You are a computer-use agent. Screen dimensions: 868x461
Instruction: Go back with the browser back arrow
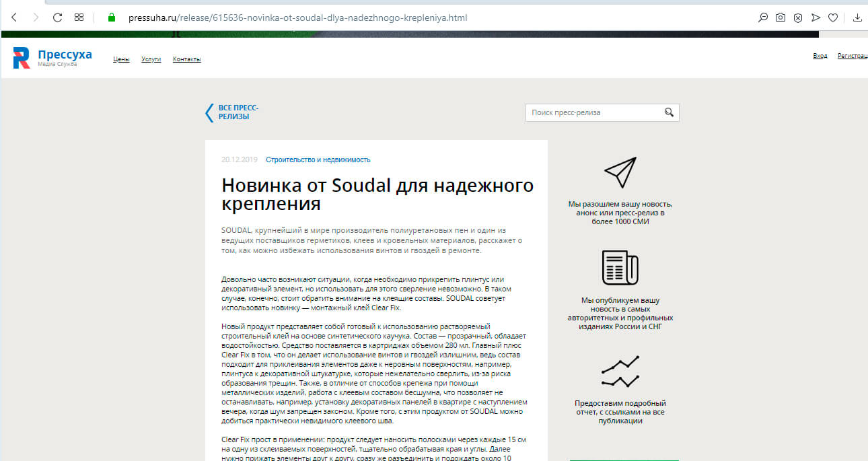(x=13, y=17)
